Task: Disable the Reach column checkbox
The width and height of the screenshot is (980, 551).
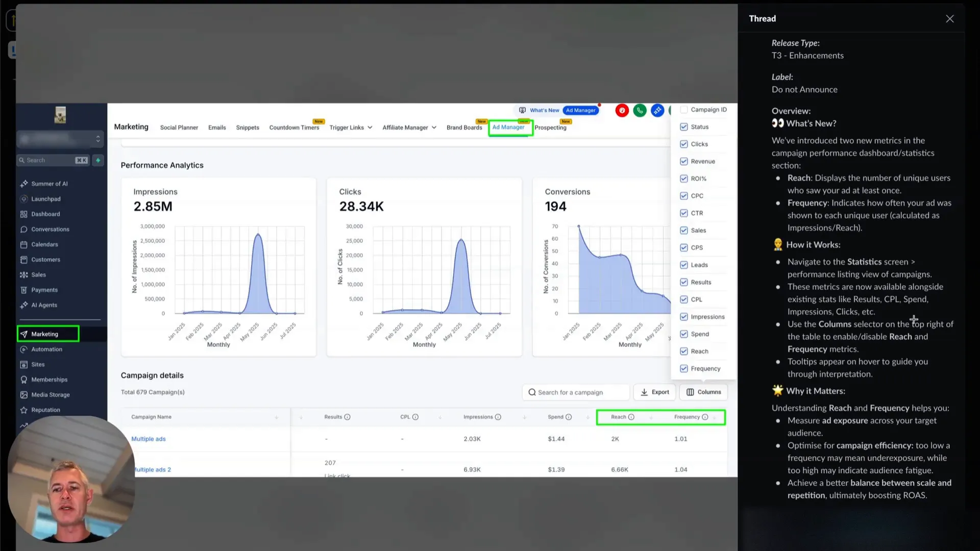Action: click(x=683, y=352)
